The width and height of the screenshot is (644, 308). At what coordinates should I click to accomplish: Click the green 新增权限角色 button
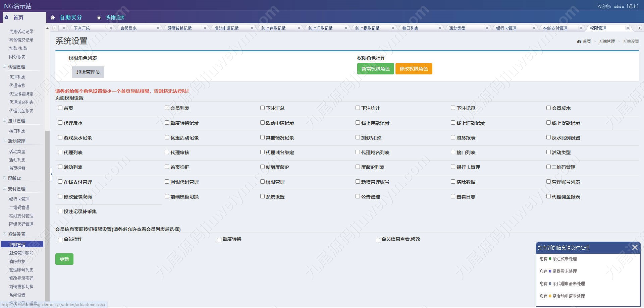pyautogui.click(x=375, y=69)
